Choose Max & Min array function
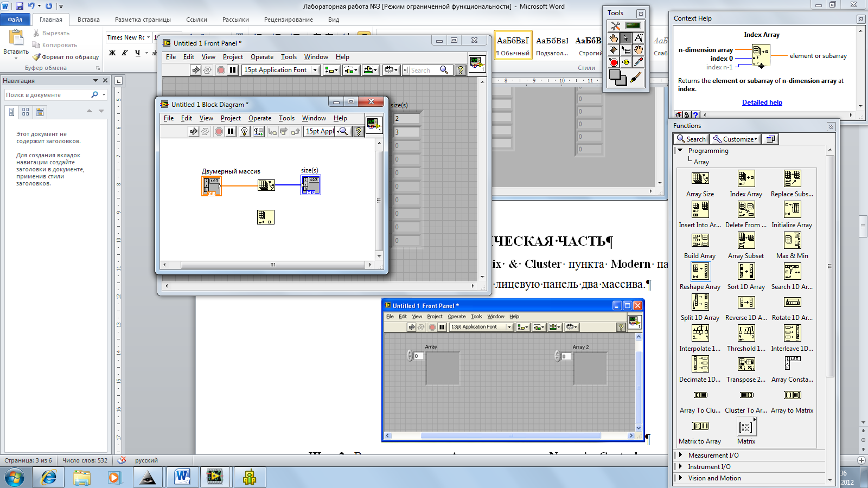 (792, 240)
